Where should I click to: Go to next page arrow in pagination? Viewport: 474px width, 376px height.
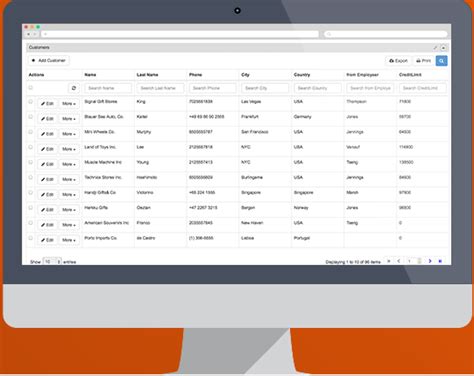pyautogui.click(x=430, y=261)
